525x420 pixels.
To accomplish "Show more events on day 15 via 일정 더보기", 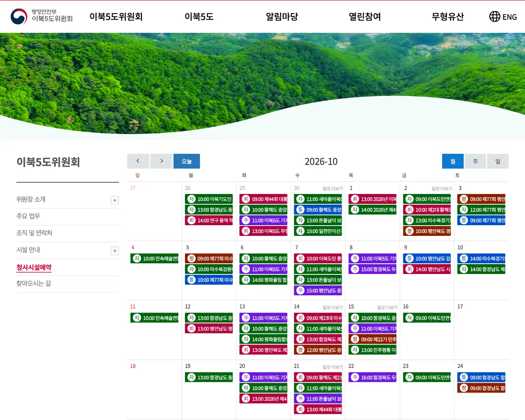I will coord(387,307).
